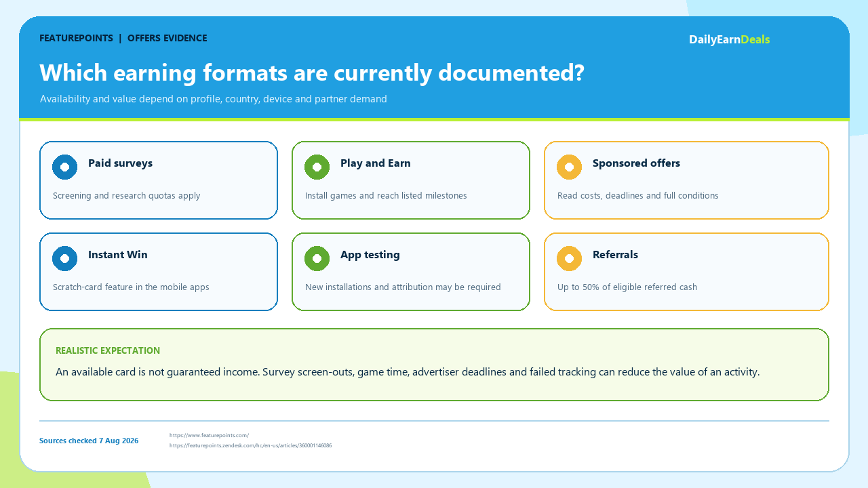Click the green icon beside App testing
The width and height of the screenshot is (868, 488).
tap(317, 258)
